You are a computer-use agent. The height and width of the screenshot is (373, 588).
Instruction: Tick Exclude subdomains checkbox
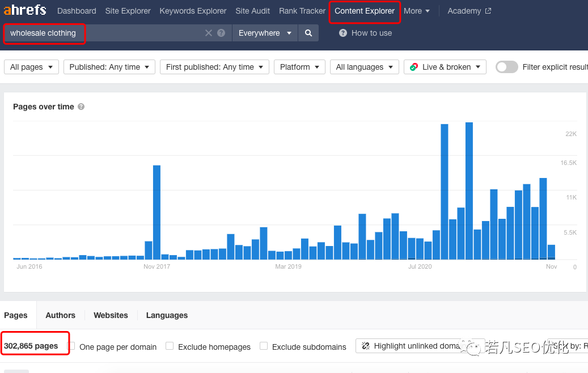point(264,346)
